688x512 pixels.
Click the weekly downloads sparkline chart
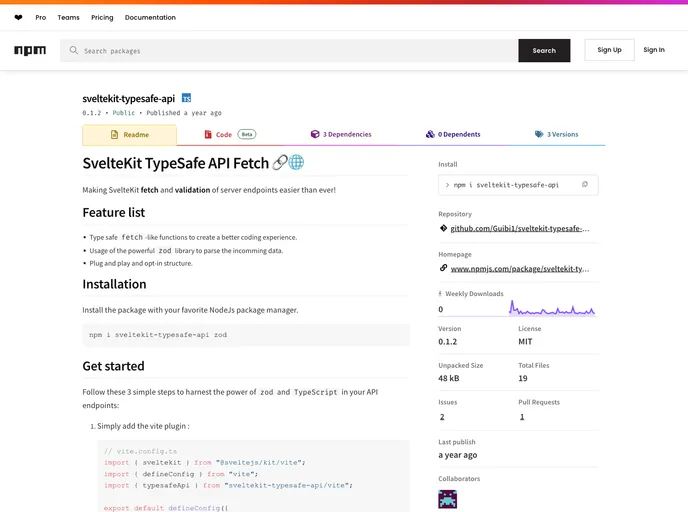point(552,308)
